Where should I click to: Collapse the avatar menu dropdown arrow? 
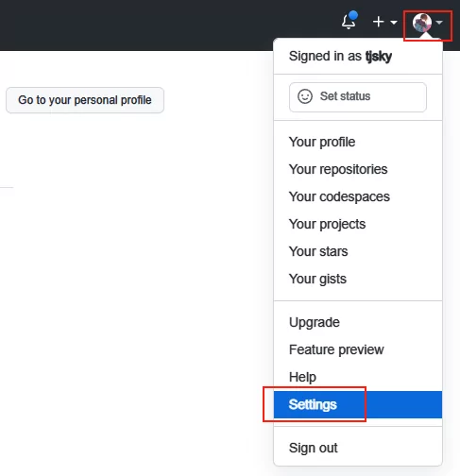click(439, 23)
